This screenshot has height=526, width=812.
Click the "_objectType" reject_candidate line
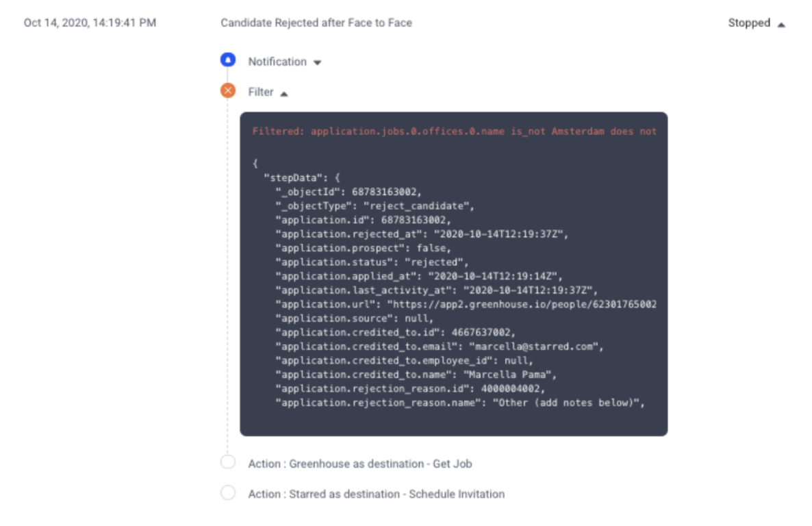[375, 205]
